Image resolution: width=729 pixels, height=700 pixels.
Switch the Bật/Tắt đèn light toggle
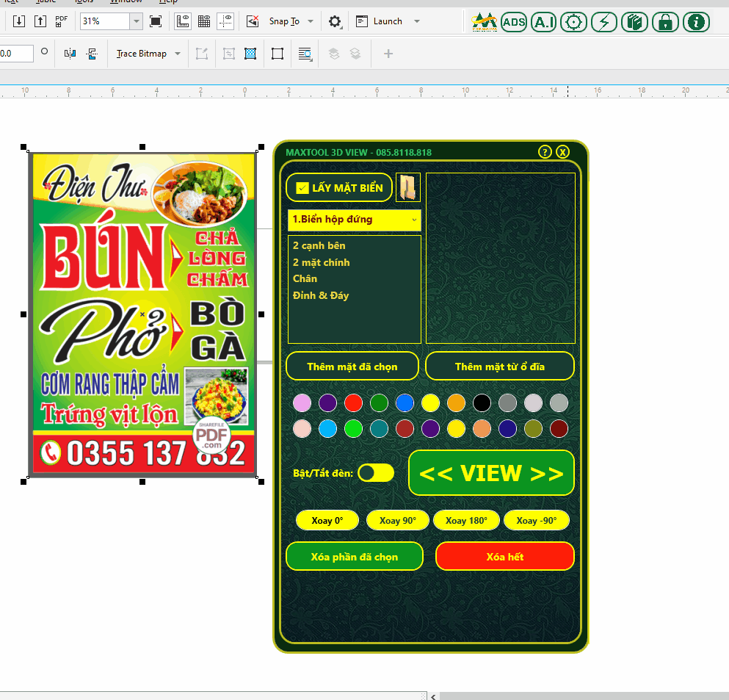coord(376,473)
